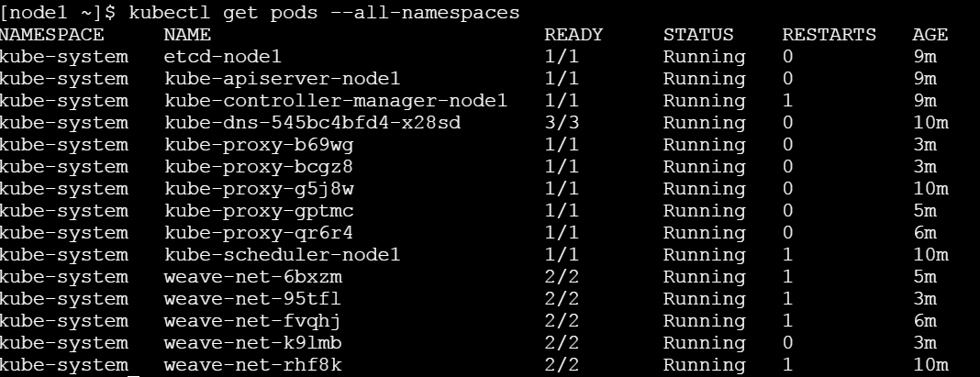Click the NAMESPACE column header

click(x=52, y=35)
